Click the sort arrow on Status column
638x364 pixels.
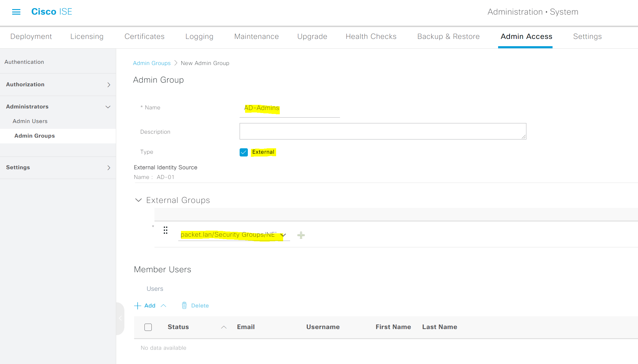(224, 327)
